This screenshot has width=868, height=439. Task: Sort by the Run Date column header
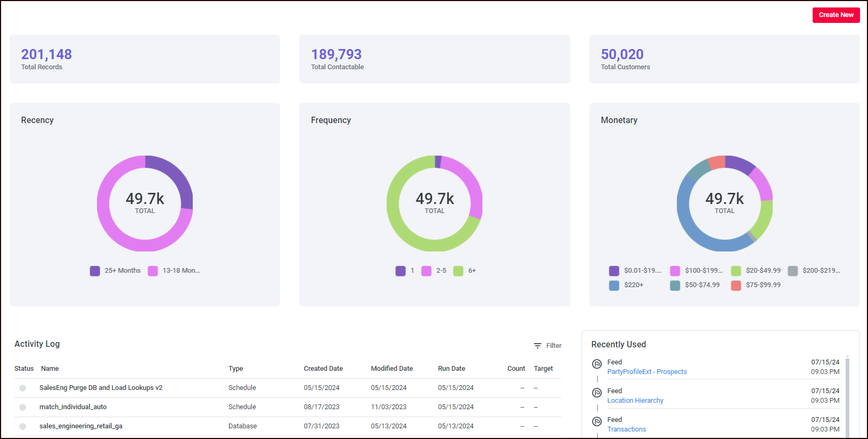pyautogui.click(x=451, y=369)
